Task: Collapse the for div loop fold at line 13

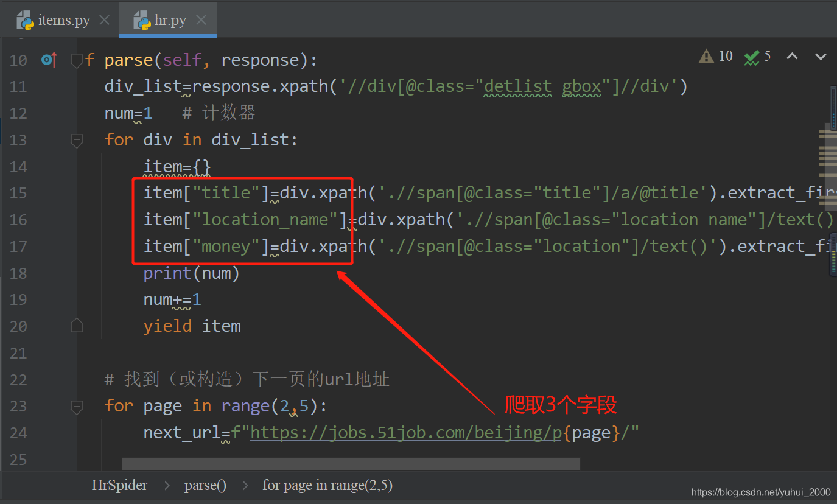Action: 77,140
